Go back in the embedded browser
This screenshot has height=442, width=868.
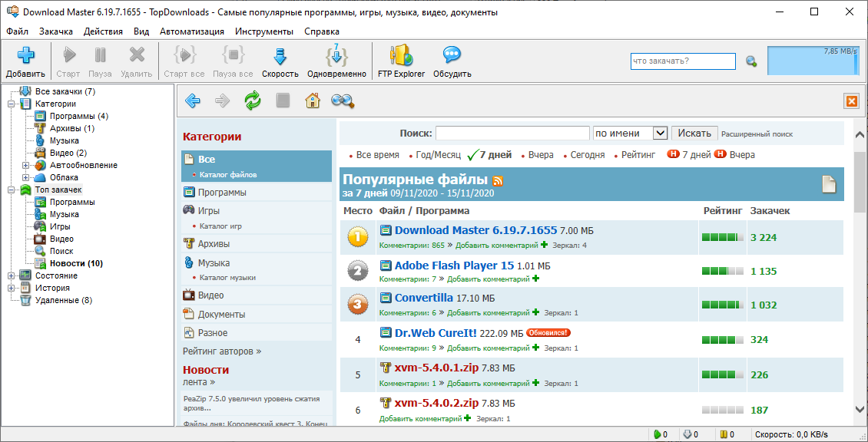193,101
